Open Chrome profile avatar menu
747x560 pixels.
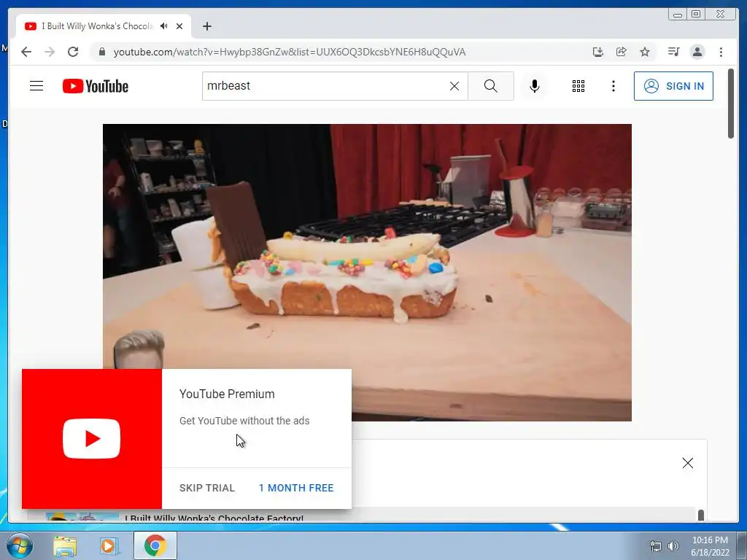(x=697, y=52)
